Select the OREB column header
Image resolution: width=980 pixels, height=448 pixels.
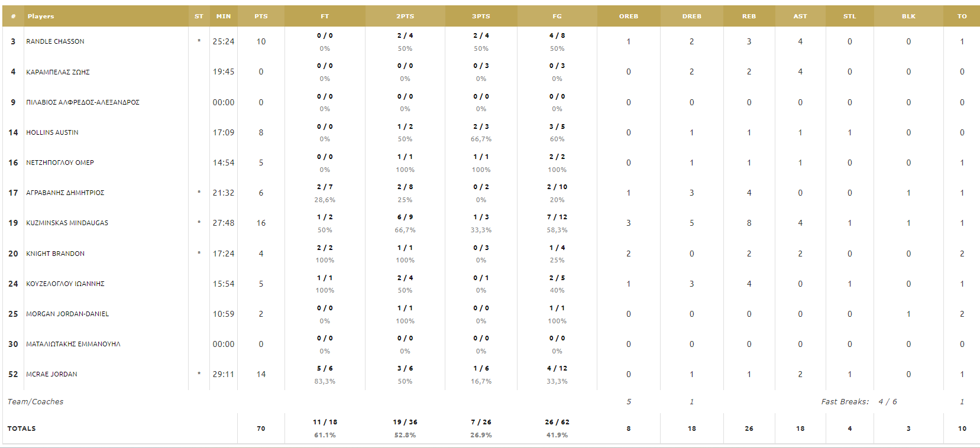click(x=629, y=16)
